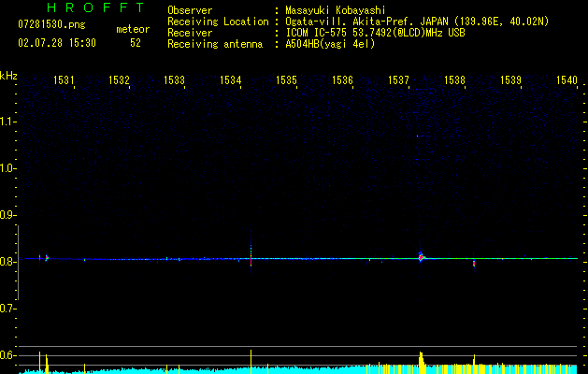Click the 0.9 frequency axis label
Viewport: 588px width, 374px height.
coord(7,215)
